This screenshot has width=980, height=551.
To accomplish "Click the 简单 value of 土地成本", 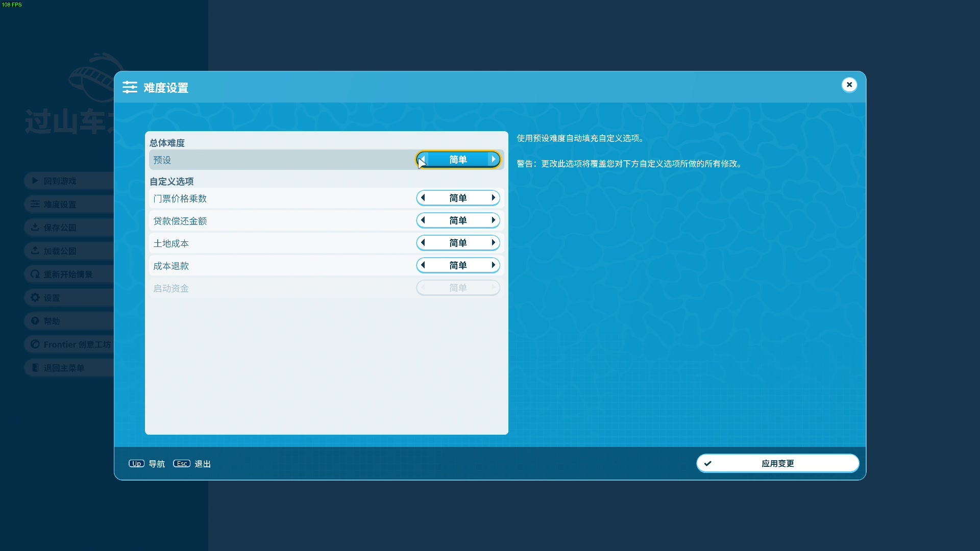I will coord(458,243).
